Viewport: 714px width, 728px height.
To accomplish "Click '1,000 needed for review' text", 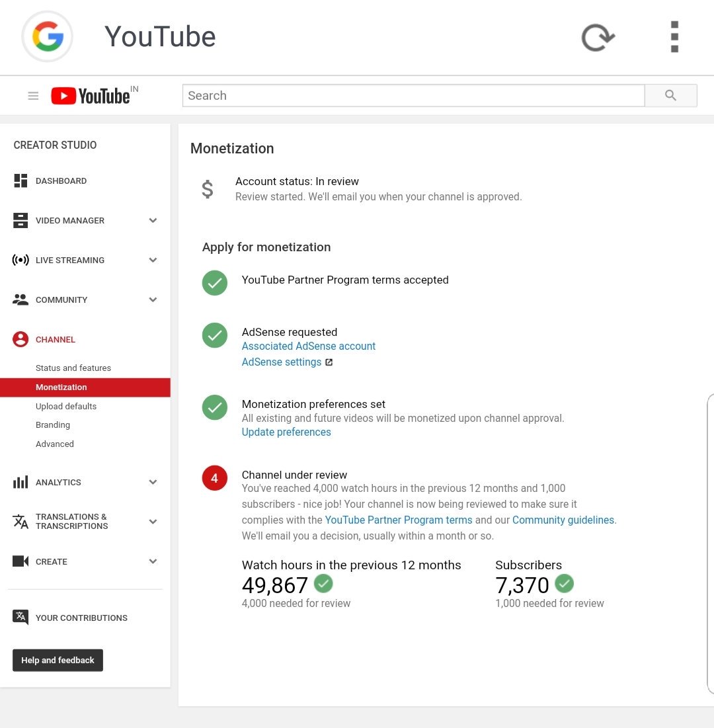I will coord(549,604).
